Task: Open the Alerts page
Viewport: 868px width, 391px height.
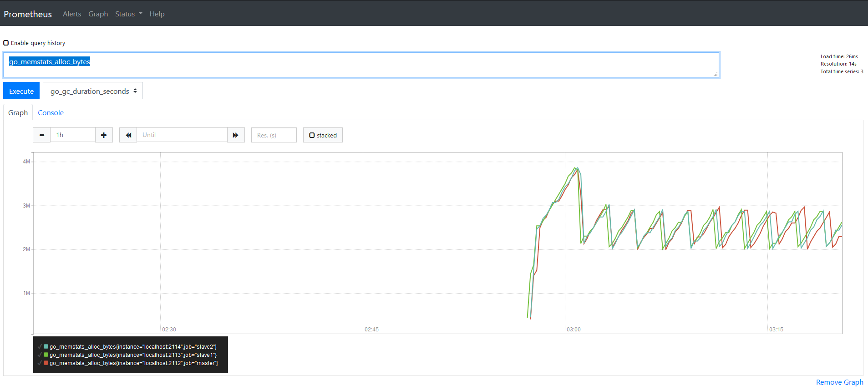Action: [72, 14]
